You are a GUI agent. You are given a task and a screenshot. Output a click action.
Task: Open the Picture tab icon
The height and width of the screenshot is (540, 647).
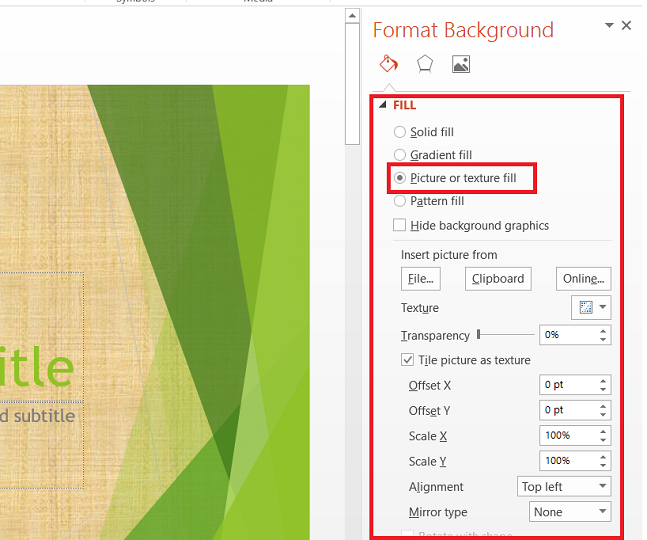tap(461, 64)
